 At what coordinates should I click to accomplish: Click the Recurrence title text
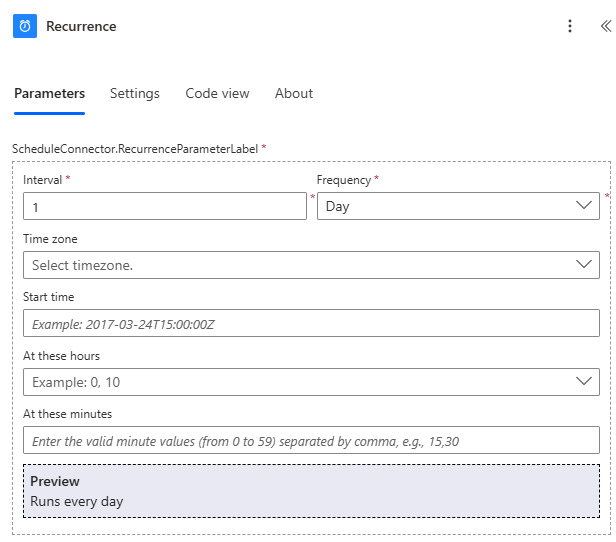tap(81, 27)
